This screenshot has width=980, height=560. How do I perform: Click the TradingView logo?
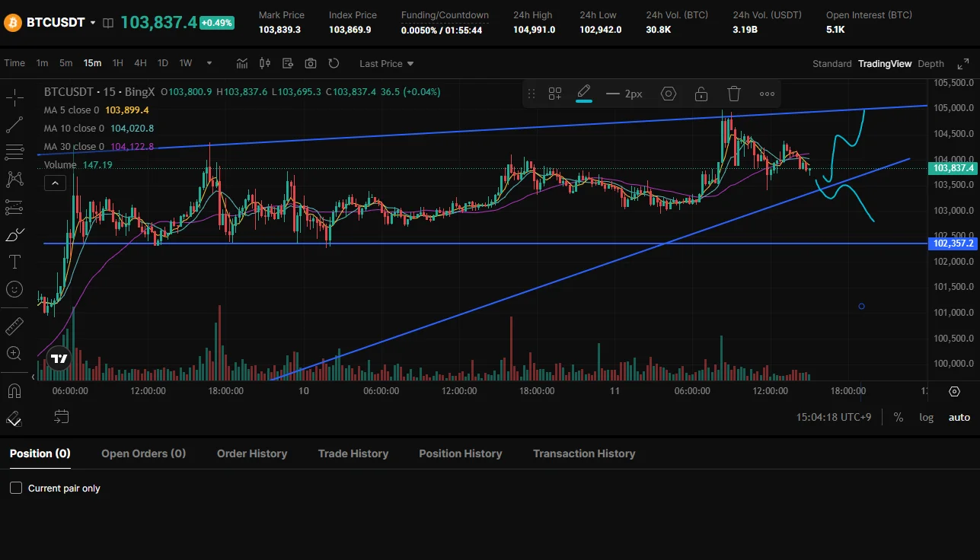point(59,358)
